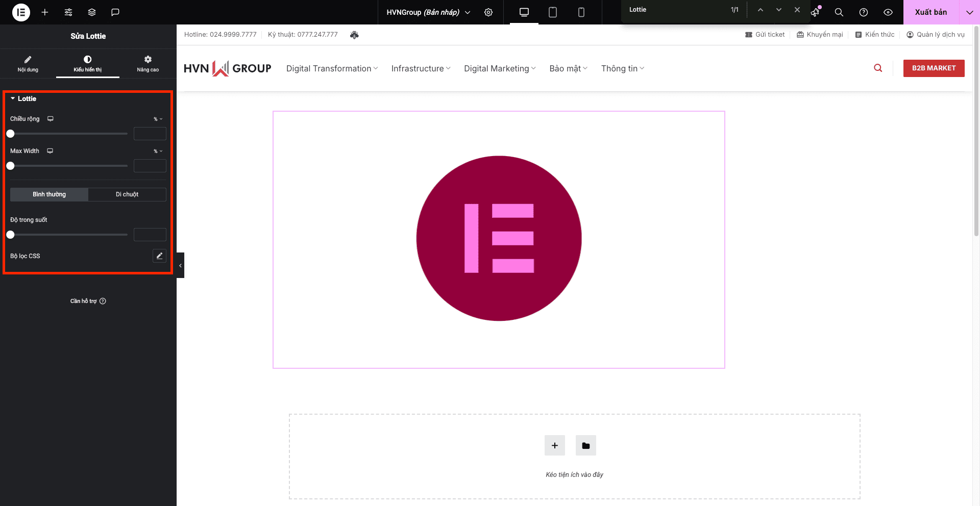
Task: Click the Xuất bản publish button
Action: (930, 12)
